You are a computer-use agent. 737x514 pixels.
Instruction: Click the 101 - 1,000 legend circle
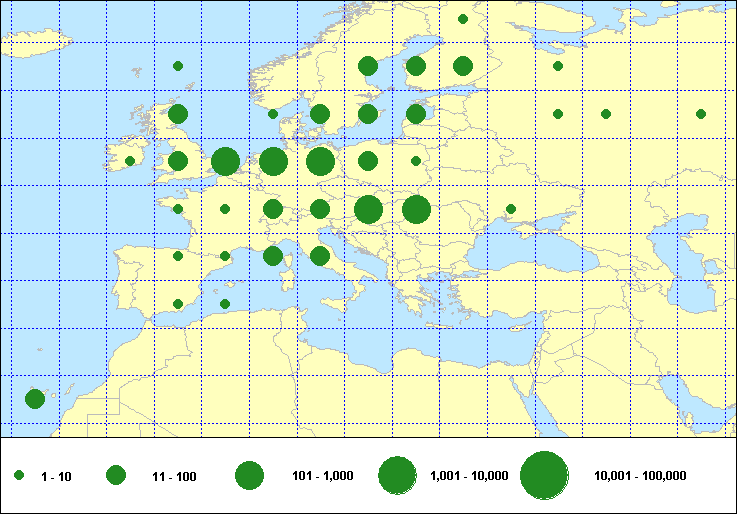pyautogui.click(x=249, y=477)
